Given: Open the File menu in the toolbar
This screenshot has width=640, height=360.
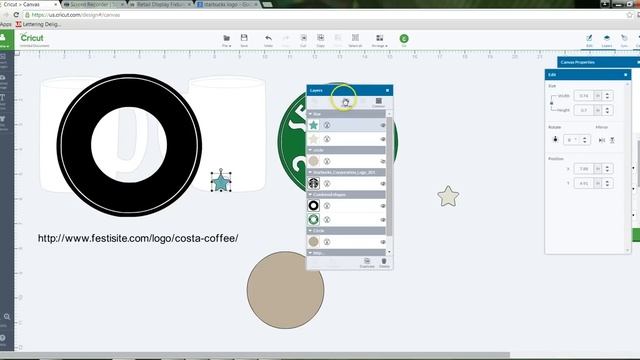Looking at the screenshot, I should pos(227,40).
